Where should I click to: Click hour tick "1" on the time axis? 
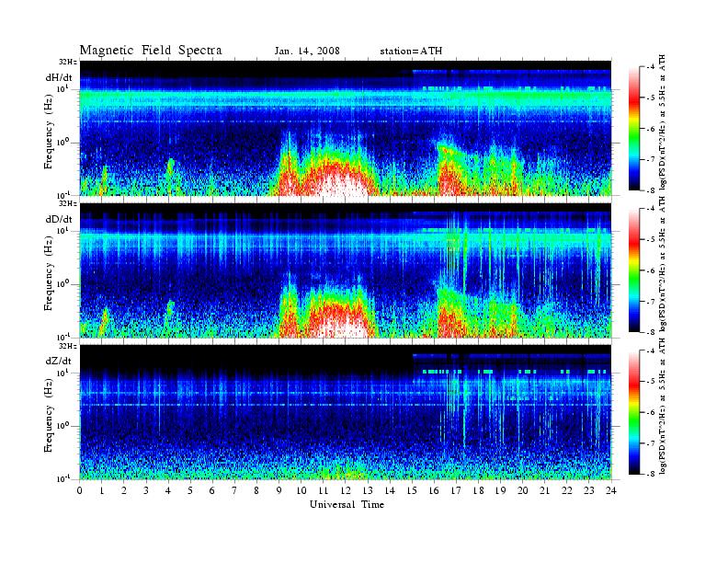pos(102,490)
